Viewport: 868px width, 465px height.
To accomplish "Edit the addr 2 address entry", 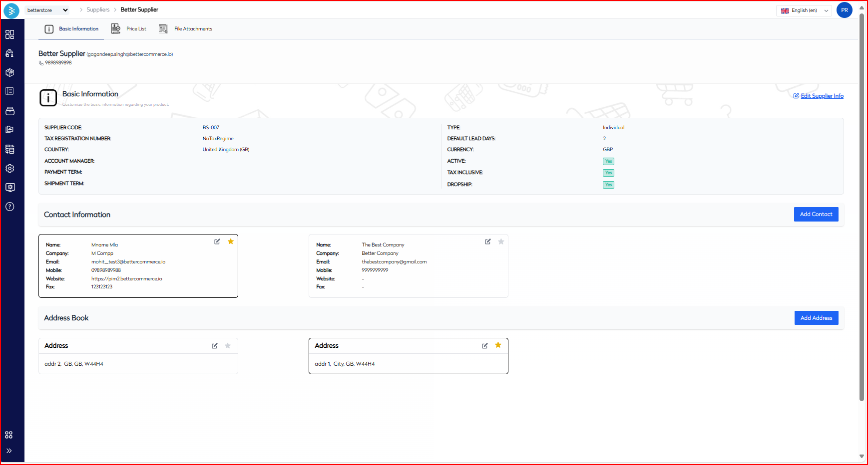I will pyautogui.click(x=215, y=346).
